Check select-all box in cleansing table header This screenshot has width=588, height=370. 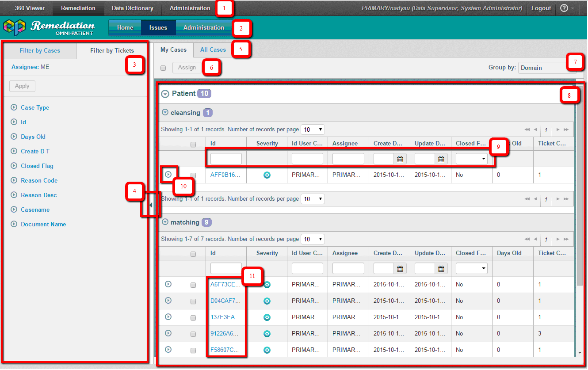193,144
